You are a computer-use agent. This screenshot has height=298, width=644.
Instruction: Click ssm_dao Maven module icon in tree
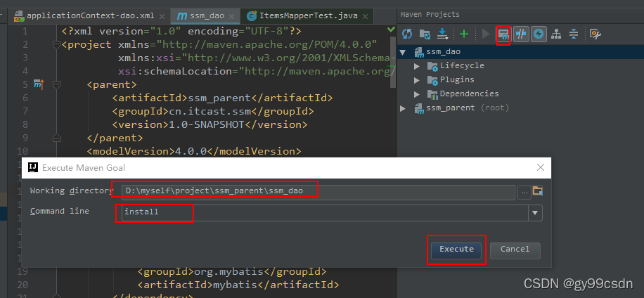(x=419, y=52)
